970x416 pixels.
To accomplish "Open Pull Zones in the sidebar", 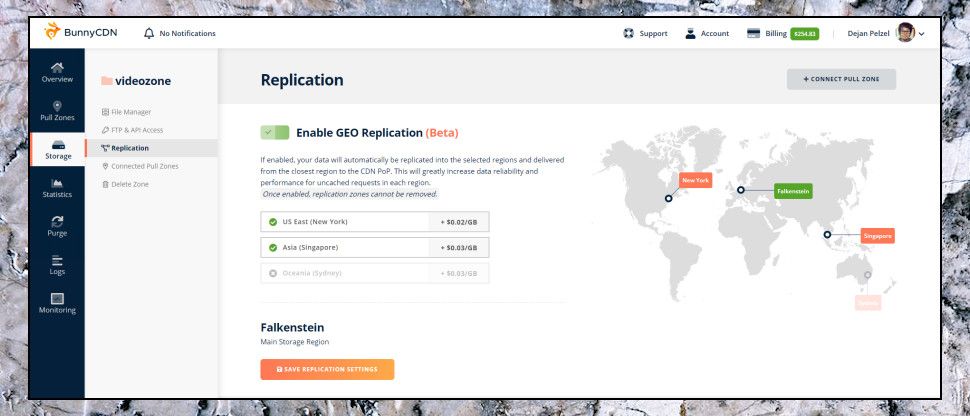I will point(57,111).
